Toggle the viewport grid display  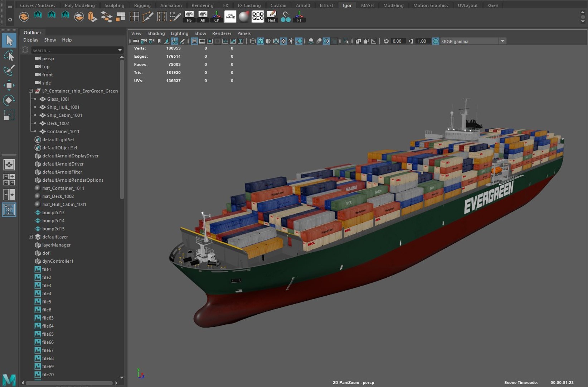tap(194, 41)
